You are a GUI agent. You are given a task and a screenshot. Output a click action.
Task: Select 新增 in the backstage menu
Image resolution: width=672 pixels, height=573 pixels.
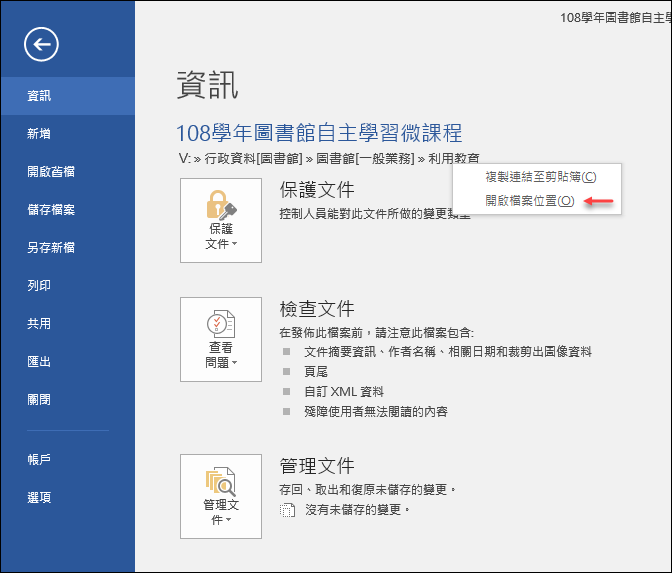pyautogui.click(x=68, y=134)
